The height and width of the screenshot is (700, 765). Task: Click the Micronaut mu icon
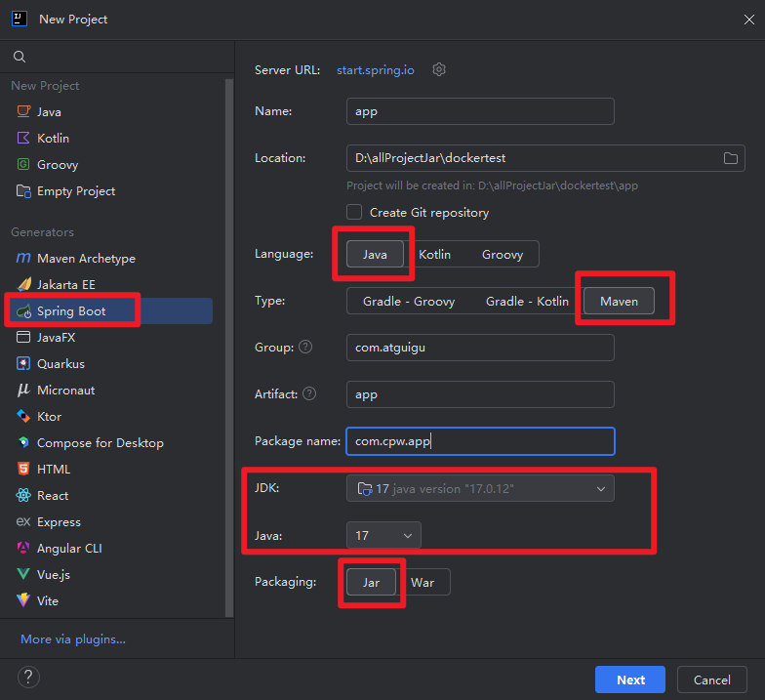click(x=23, y=390)
